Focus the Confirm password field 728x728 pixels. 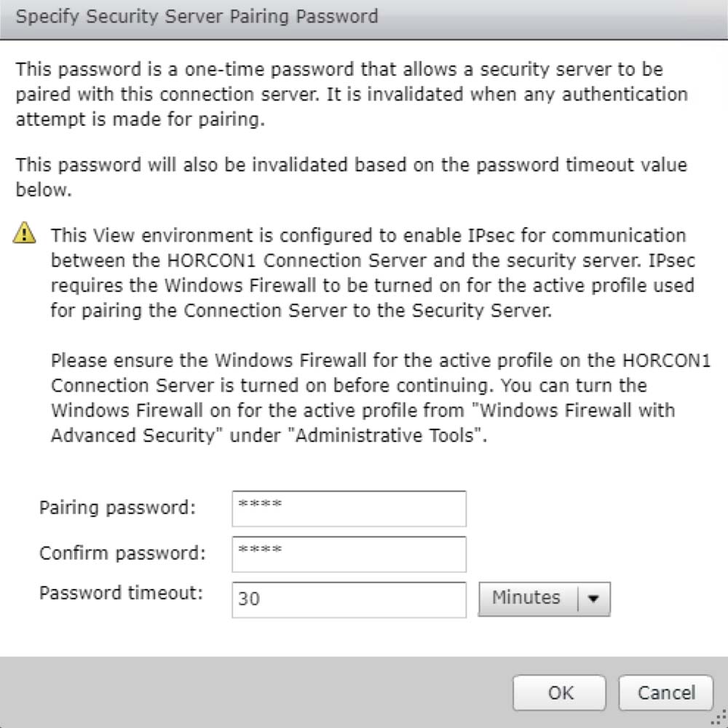pyautogui.click(x=349, y=554)
